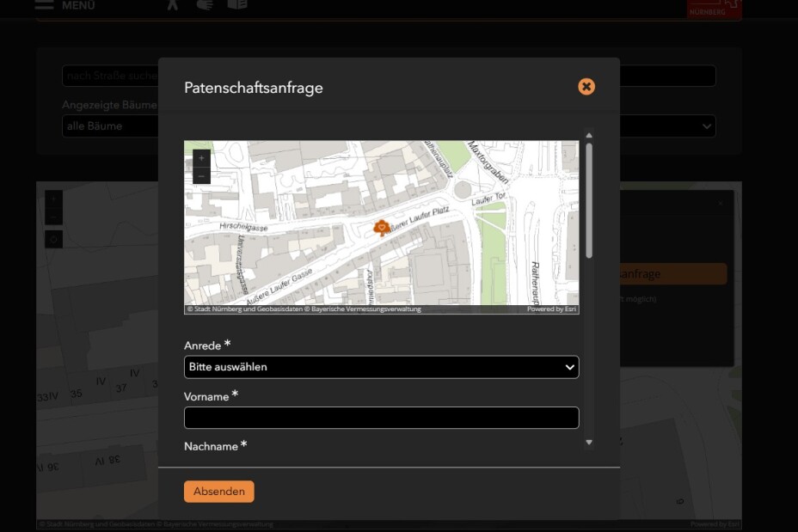Zoom in on the Patenschaftsanfrage dialog map
This screenshot has height=532, width=798.
click(199, 159)
